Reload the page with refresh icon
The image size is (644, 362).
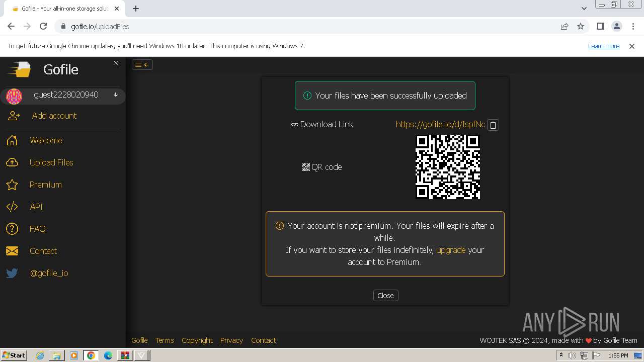pos(43,26)
